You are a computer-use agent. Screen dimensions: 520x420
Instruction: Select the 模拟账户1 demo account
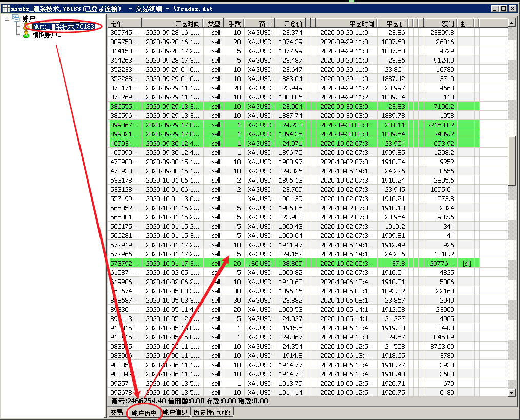pyautogui.click(x=47, y=35)
